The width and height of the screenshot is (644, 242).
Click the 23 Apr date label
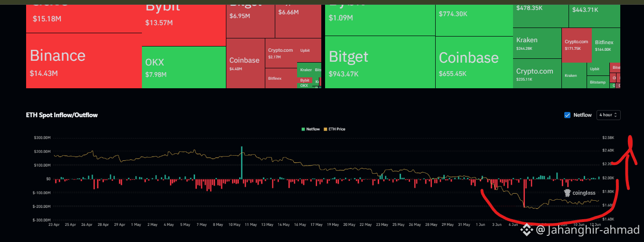(54, 224)
